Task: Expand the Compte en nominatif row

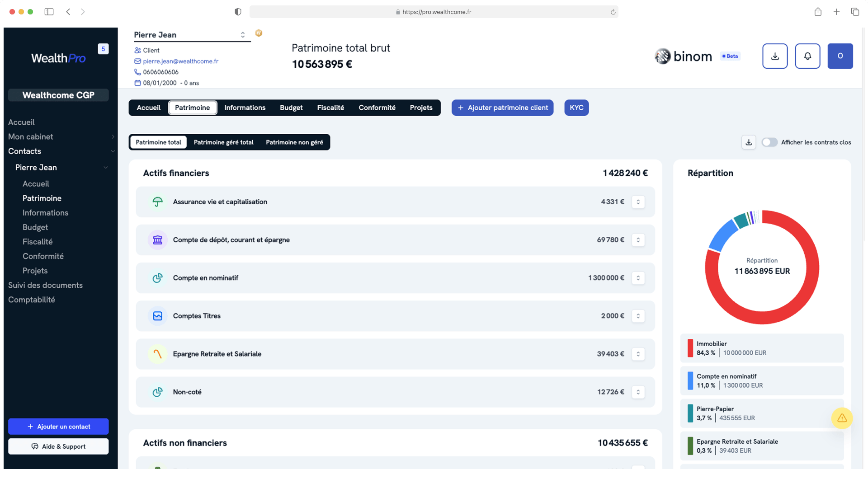Action: click(x=638, y=278)
